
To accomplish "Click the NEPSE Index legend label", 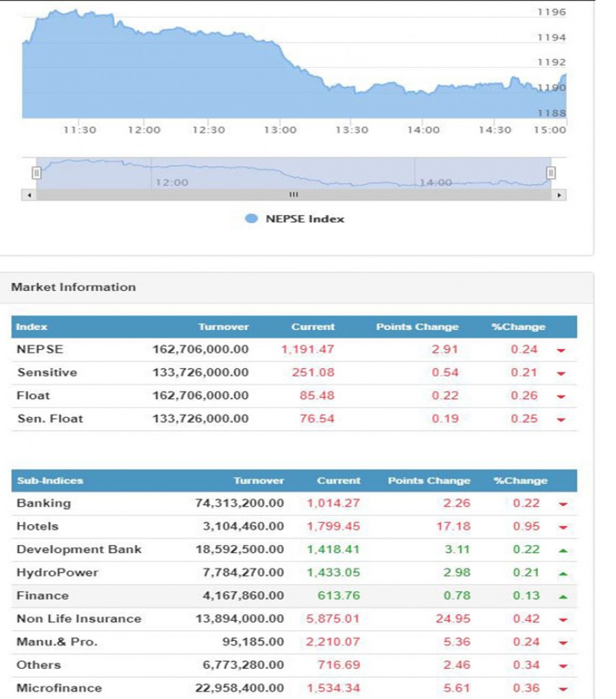I will 305,219.
